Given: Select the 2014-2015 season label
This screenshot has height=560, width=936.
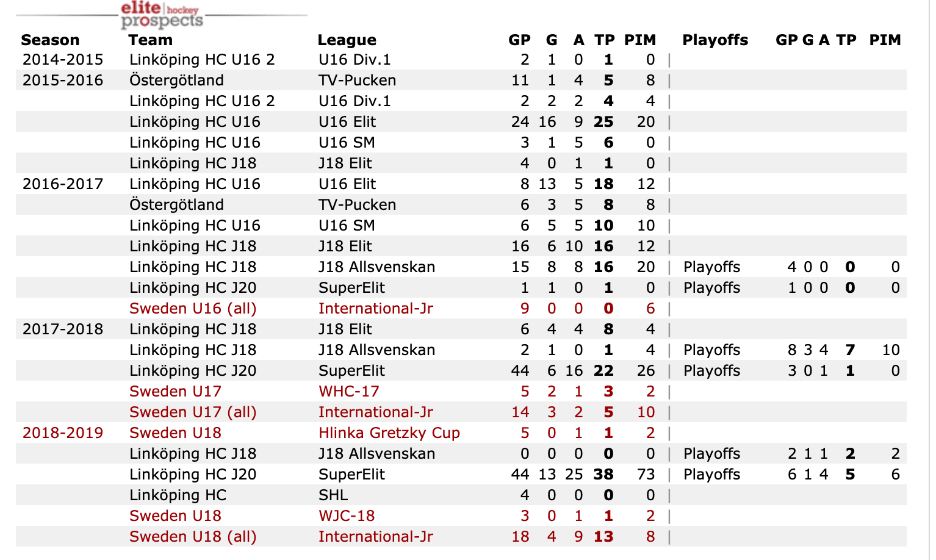Looking at the screenshot, I should tap(63, 60).
